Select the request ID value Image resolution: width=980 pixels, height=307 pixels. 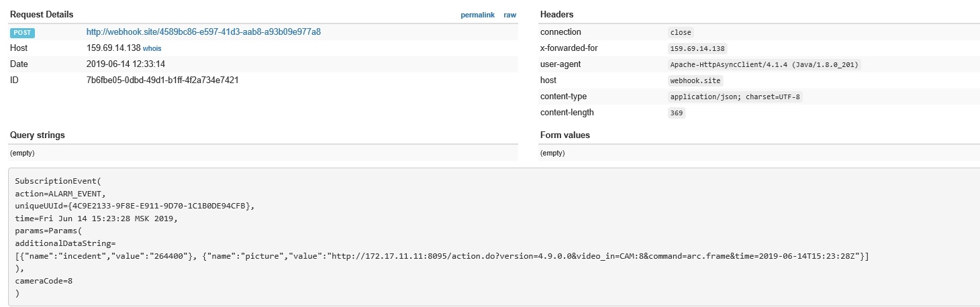coord(162,80)
